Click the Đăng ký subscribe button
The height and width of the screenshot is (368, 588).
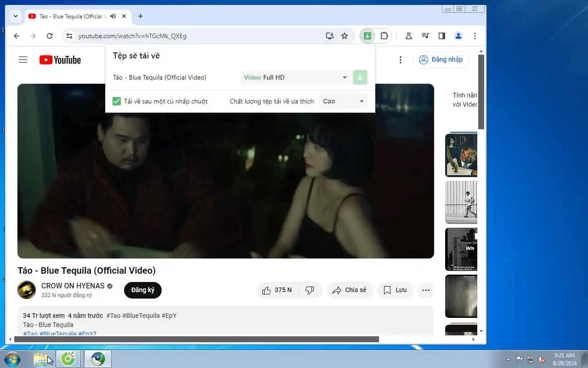click(x=143, y=290)
